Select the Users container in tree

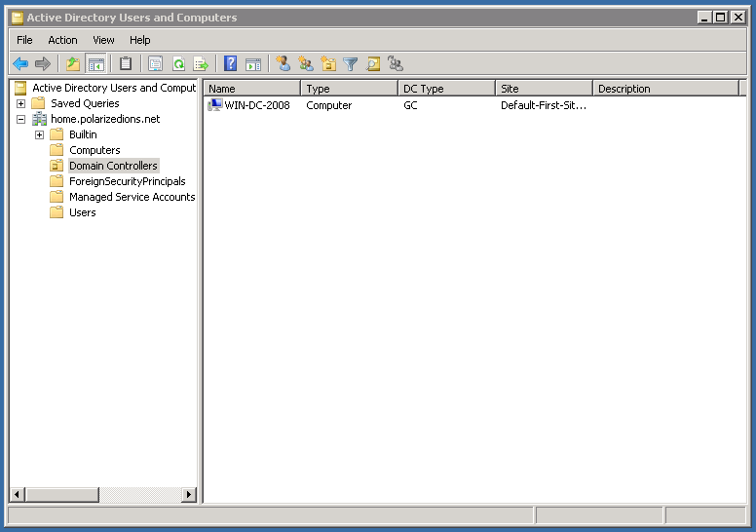pos(82,212)
